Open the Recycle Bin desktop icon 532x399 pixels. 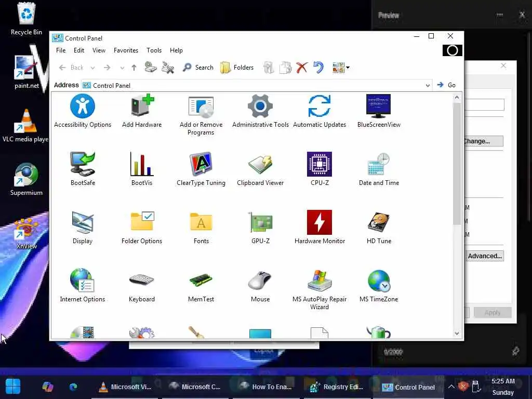26,19
